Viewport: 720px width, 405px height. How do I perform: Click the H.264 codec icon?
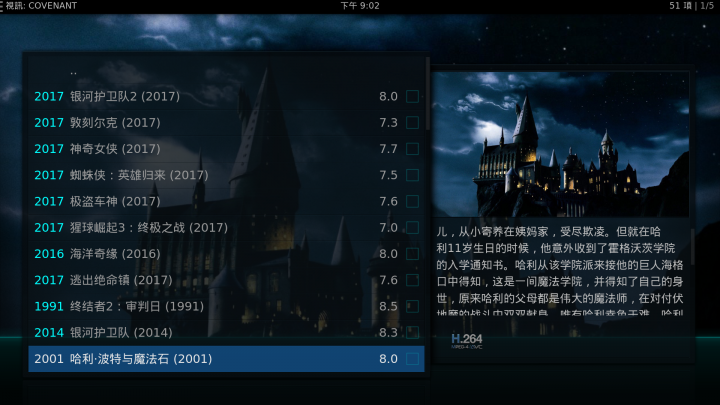[x=467, y=341]
